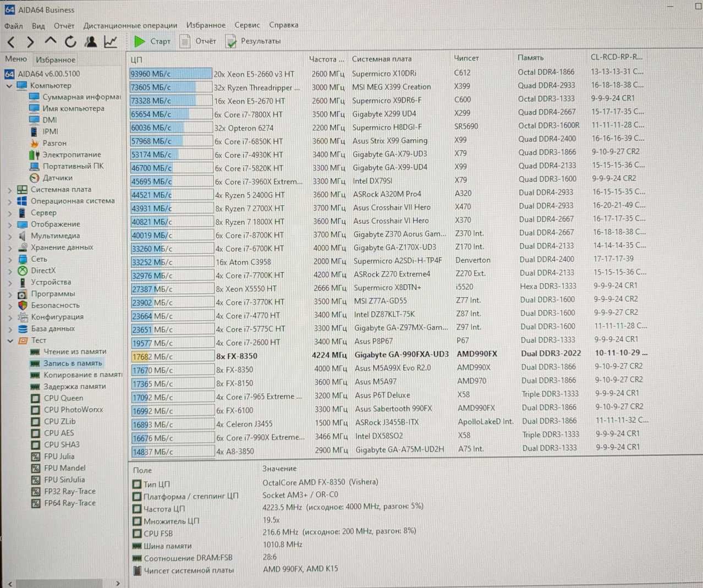The image size is (703, 588).
Task: Select the Разгон item with flame icon
Action: [48, 143]
